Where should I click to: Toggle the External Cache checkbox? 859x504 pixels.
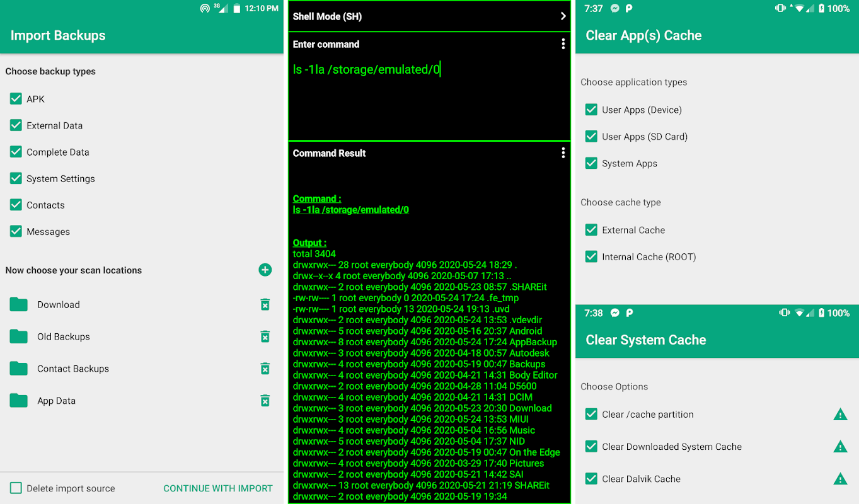(591, 230)
